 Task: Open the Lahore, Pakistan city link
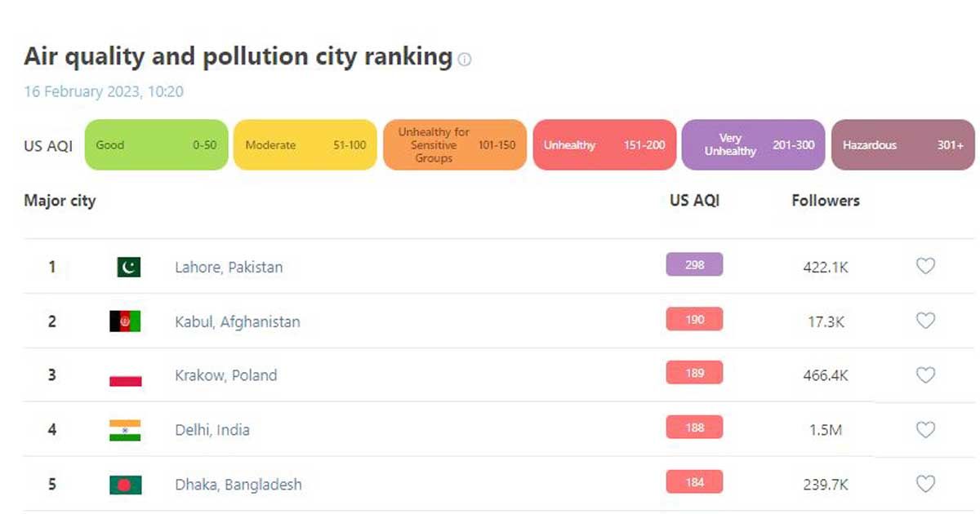[229, 267]
